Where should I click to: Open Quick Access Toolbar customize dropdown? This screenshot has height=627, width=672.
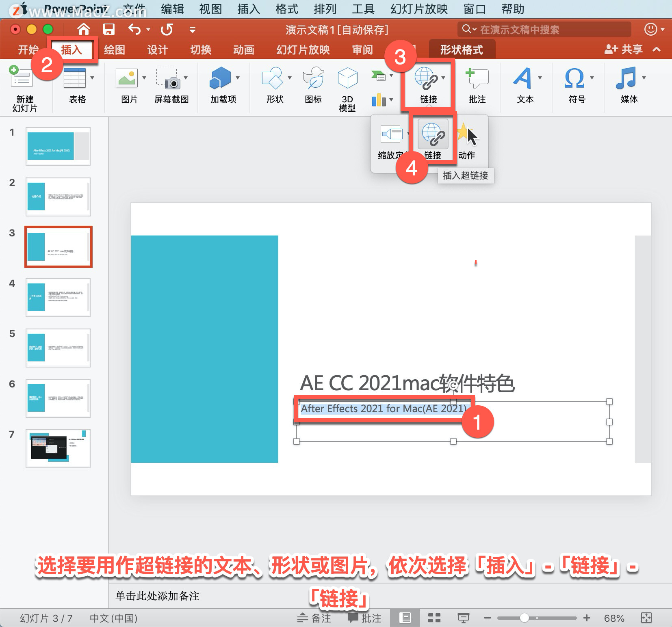pos(193,30)
